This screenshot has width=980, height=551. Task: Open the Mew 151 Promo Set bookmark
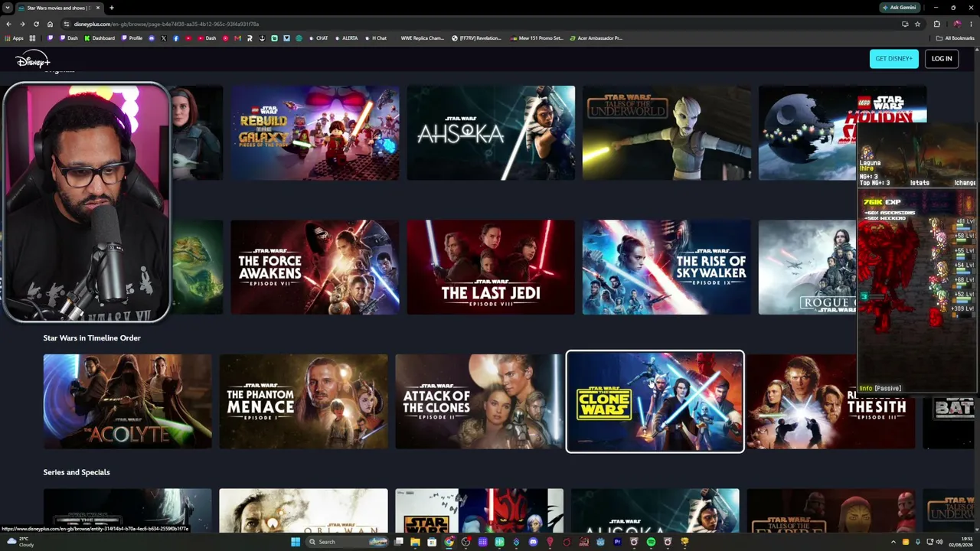tap(536, 38)
